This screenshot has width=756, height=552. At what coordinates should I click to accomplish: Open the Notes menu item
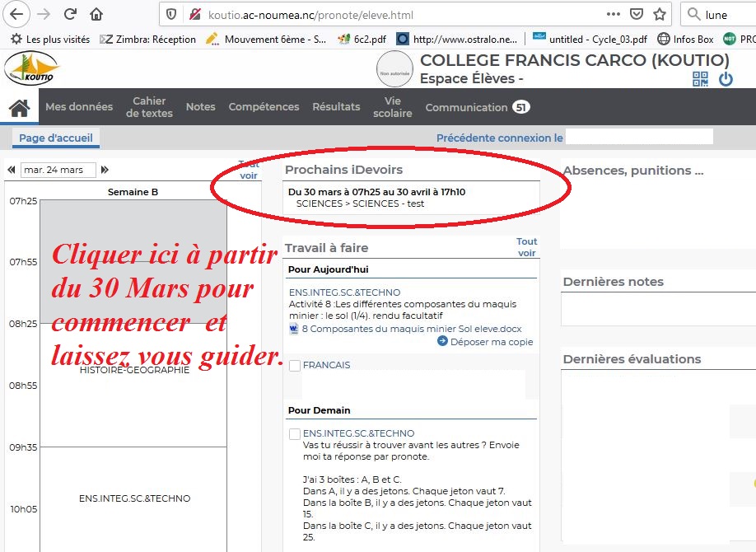coord(200,107)
